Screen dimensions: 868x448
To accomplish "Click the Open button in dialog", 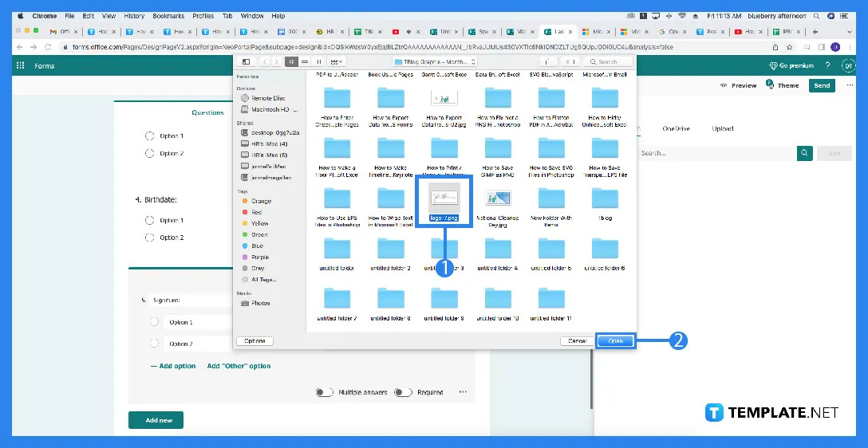I will click(616, 340).
